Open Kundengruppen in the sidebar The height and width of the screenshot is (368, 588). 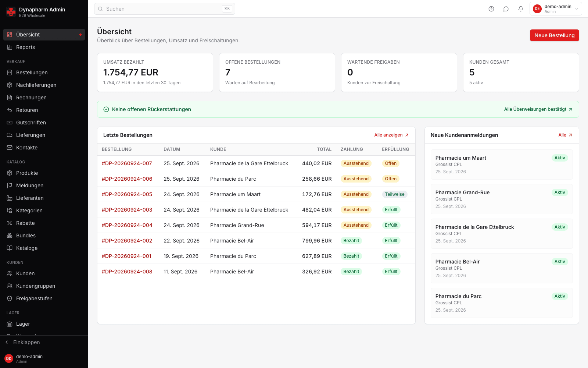[44, 286]
